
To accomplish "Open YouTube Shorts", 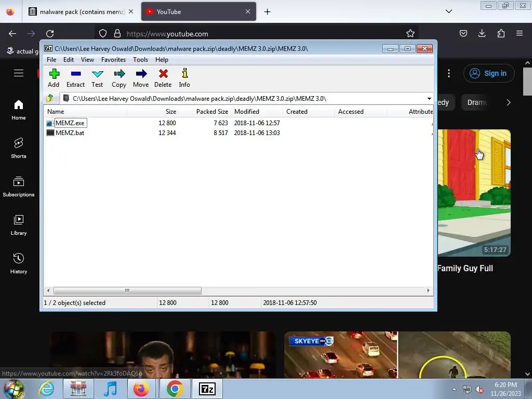I will (19, 148).
